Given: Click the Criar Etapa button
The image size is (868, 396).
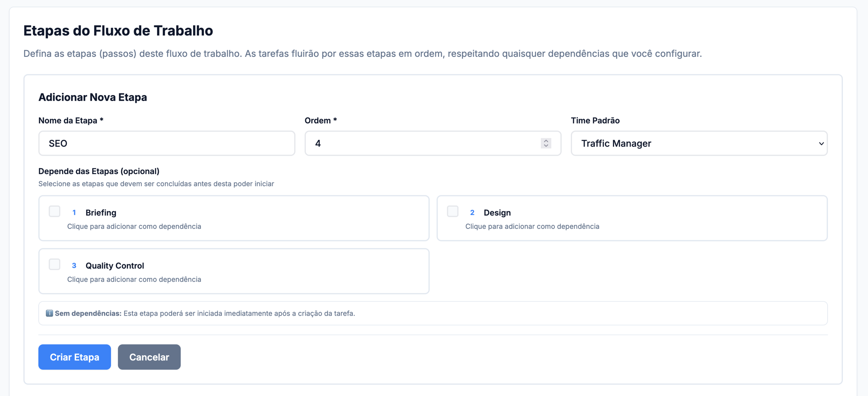Looking at the screenshot, I should click(75, 357).
